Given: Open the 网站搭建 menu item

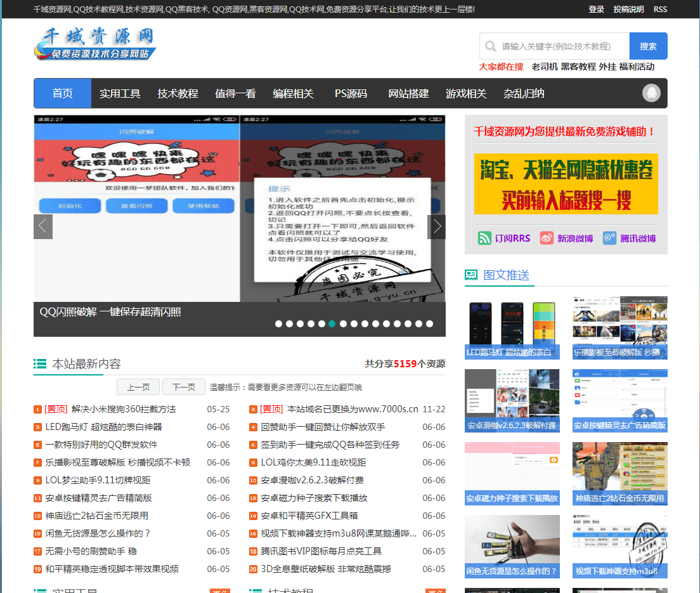Looking at the screenshot, I should [x=408, y=93].
